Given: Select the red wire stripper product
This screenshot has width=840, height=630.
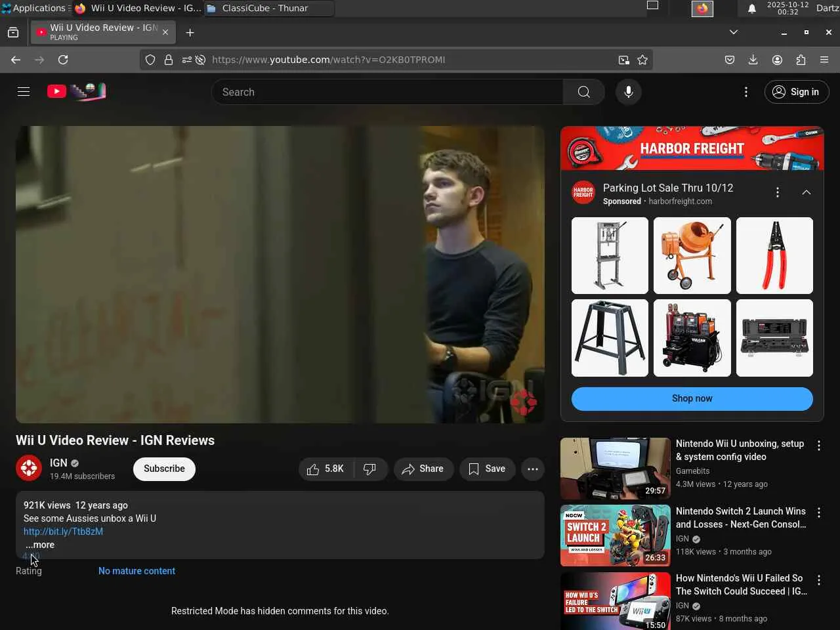Looking at the screenshot, I should pyautogui.click(x=774, y=255).
